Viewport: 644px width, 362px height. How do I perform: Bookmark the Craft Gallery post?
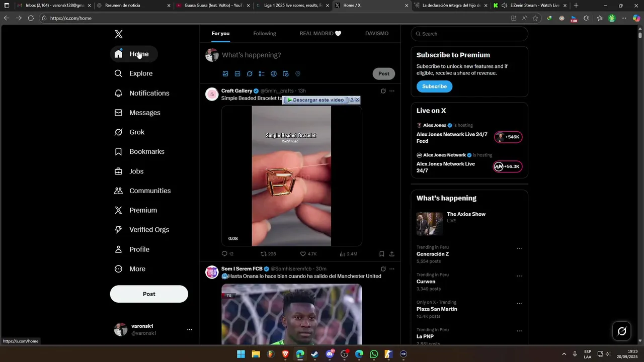tap(381, 254)
